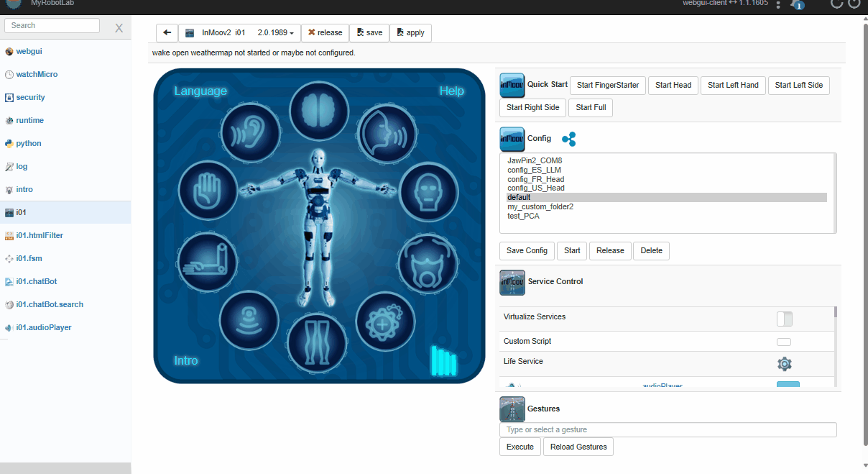This screenshot has height=474, width=868.
Task: Click the gesture type-or-select input field
Action: pyautogui.click(x=668, y=429)
